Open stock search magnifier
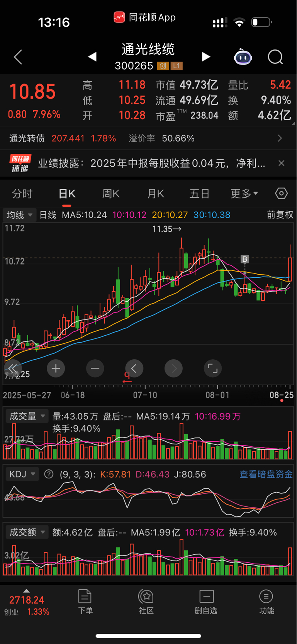Image resolution: width=297 pixels, height=644 pixels. coord(275,57)
